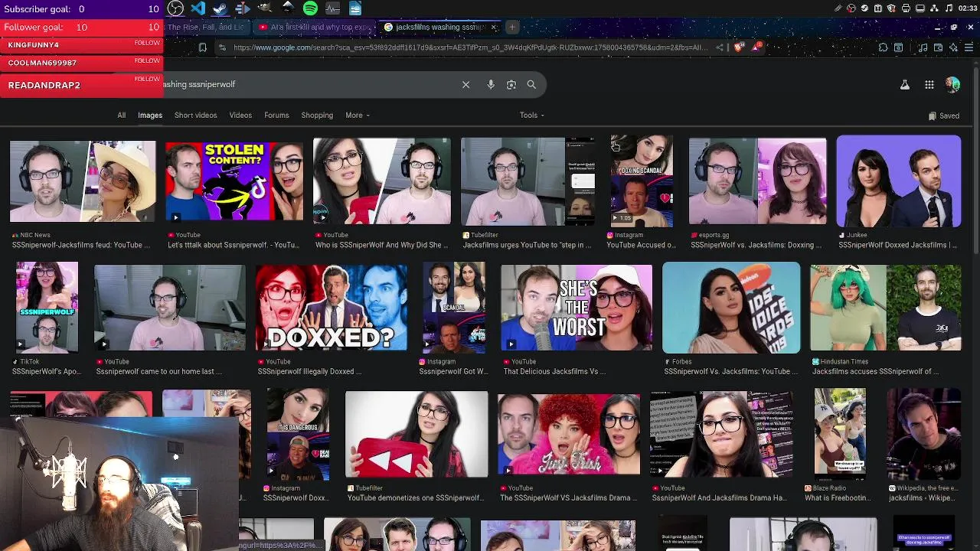
Task: Switch to the All results tab
Action: click(121, 116)
